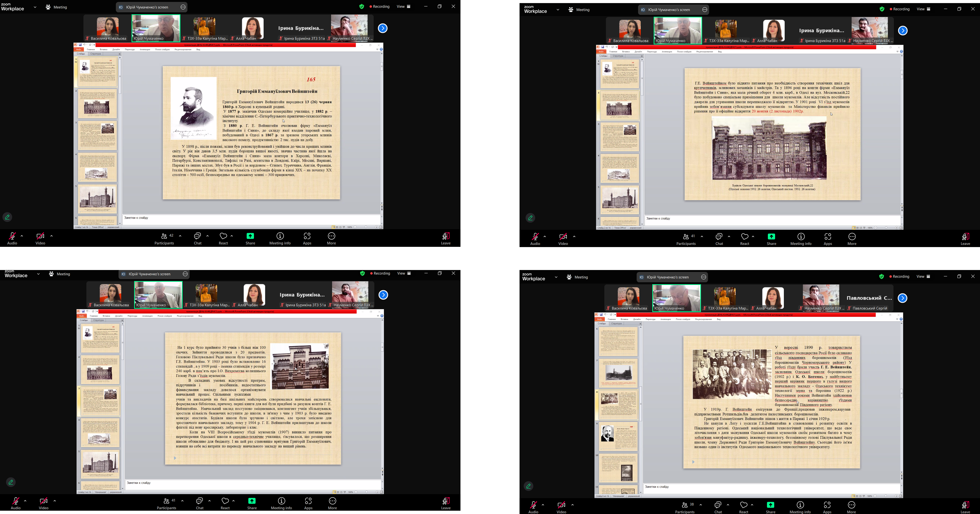Click PowerPoint zoom slider below slide numbered 165
This screenshot has width=980, height=514.
point(365,227)
